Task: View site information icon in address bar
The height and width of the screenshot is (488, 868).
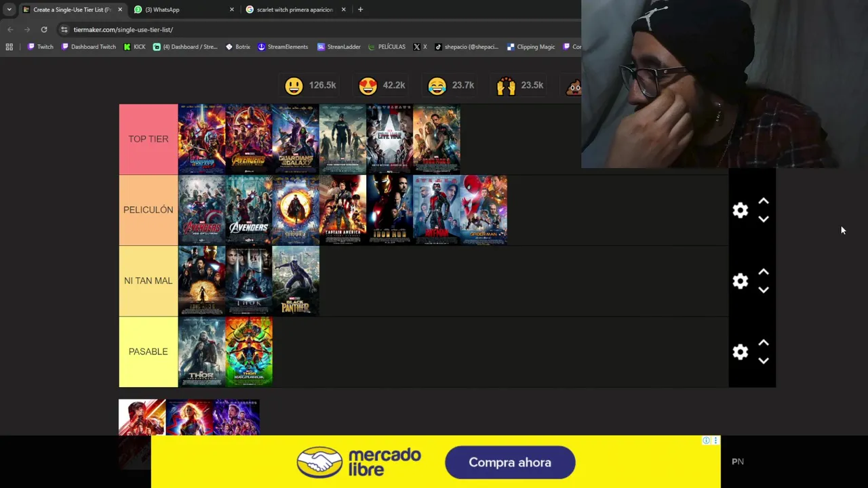Action: click(x=64, y=30)
